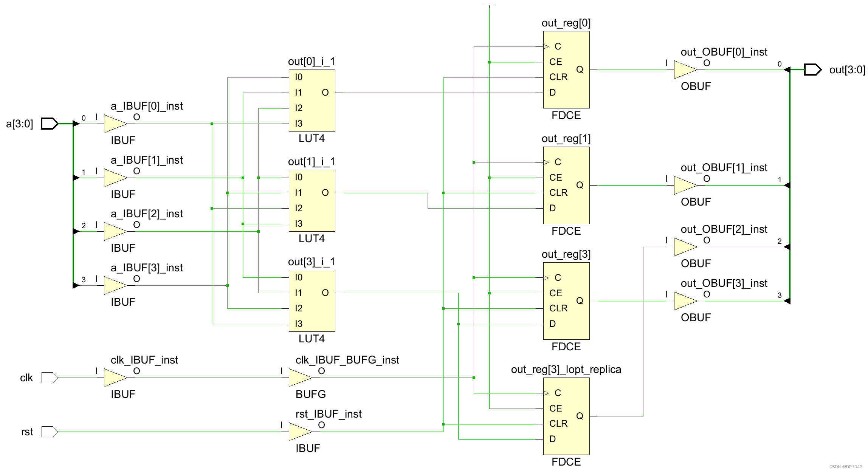Viewport: 868px width, 472px height.
Task: Select the out_reg[3] FDCE register
Action: pos(566,300)
